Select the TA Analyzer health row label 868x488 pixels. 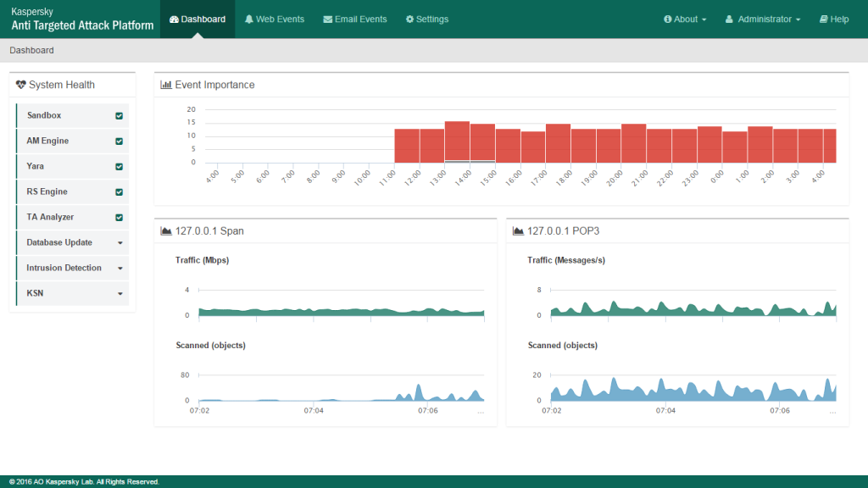coord(50,217)
